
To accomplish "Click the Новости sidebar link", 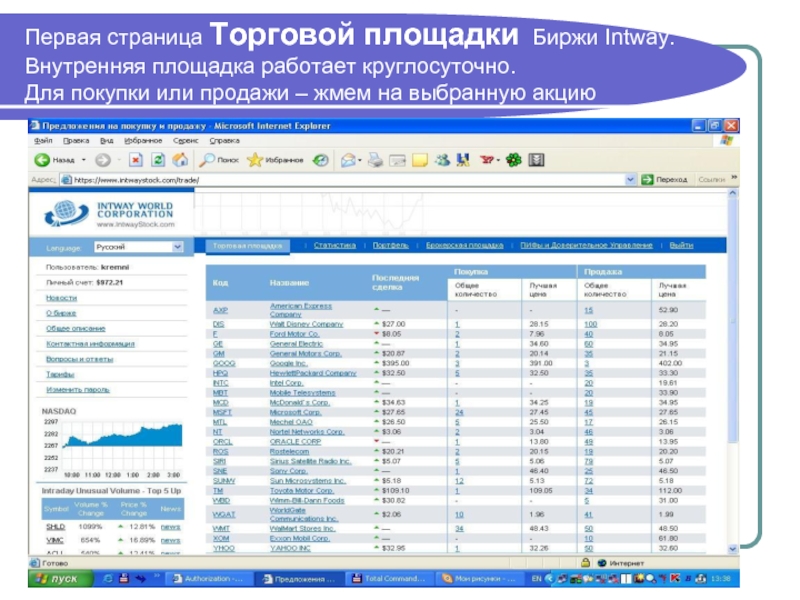I will point(61,297).
